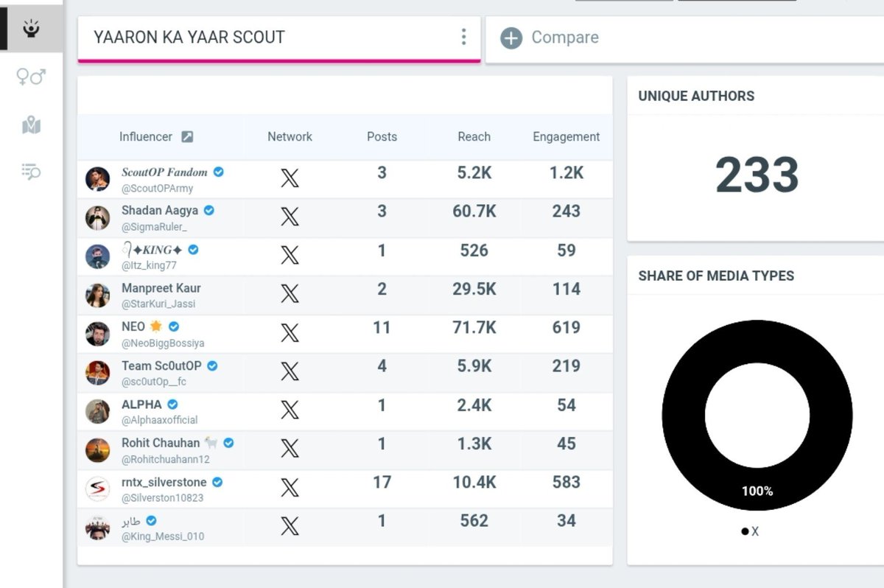Click the X network icon for NEO
Image resolution: width=884 pixels, height=588 pixels.
point(290,332)
